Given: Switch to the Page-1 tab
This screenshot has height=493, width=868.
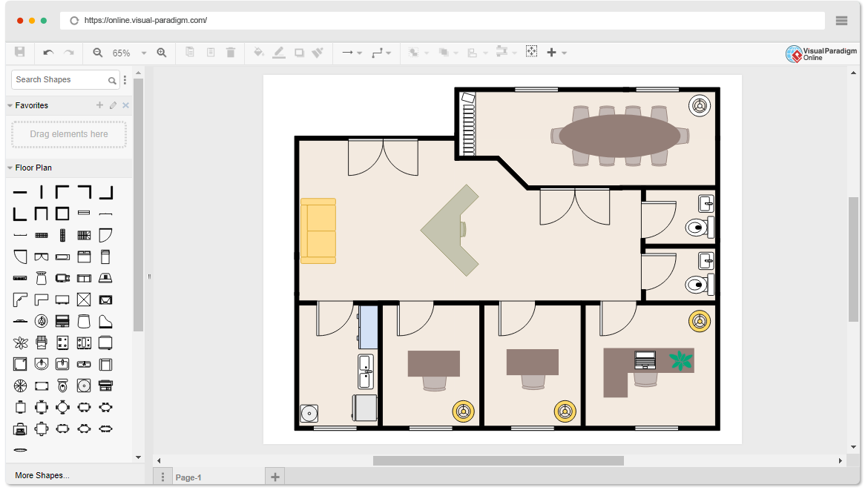Looking at the screenshot, I should click(x=188, y=477).
